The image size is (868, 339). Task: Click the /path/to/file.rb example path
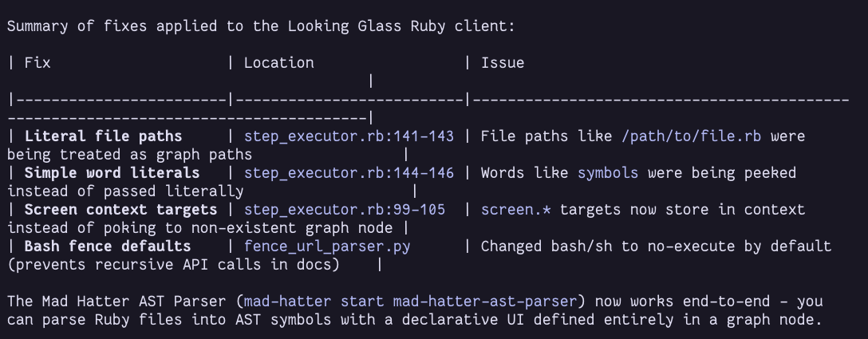coord(691,136)
